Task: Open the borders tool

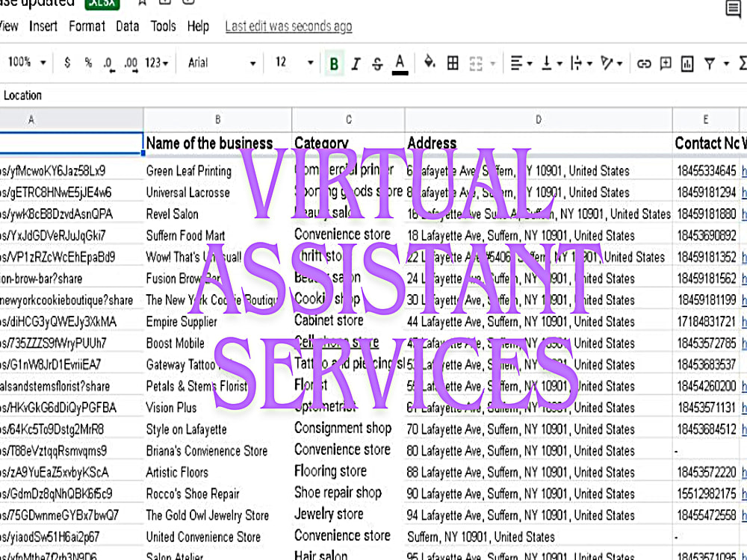Action: pos(453,63)
